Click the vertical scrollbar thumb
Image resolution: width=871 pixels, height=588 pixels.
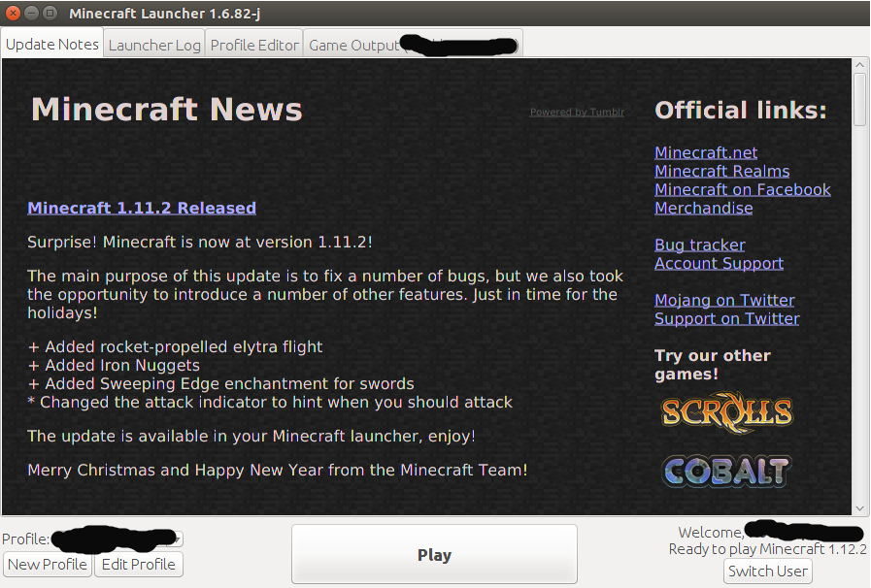pos(860,100)
